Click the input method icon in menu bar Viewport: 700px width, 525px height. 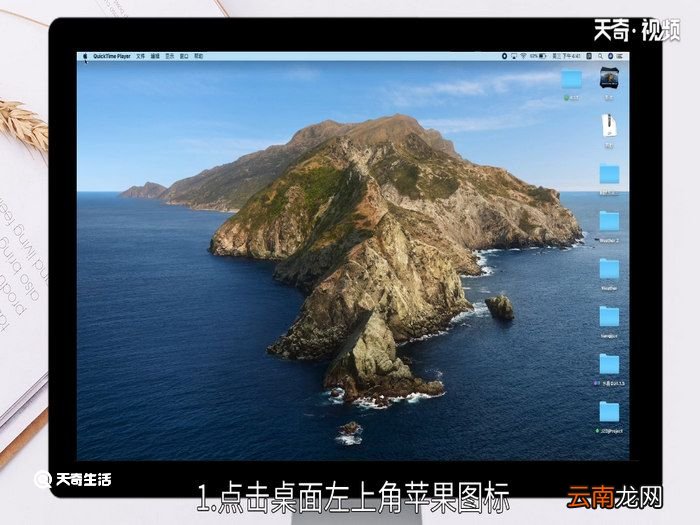pyautogui.click(x=589, y=56)
